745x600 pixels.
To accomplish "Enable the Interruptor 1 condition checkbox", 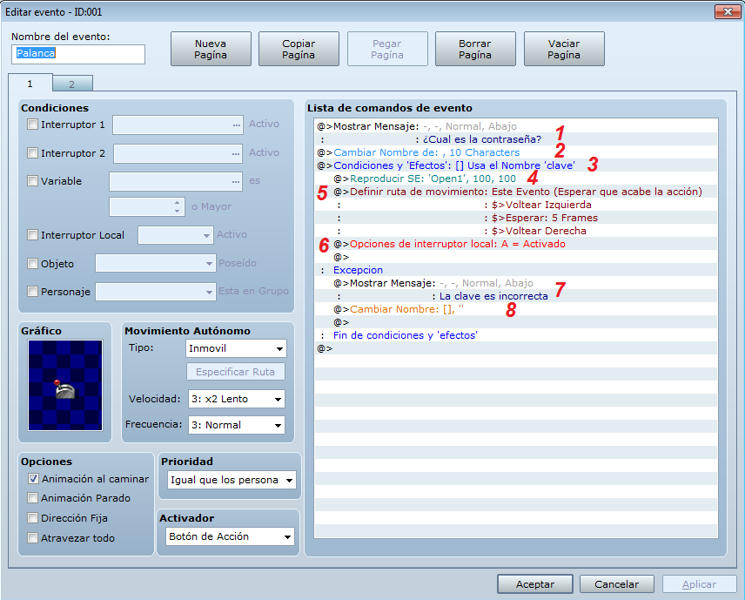I will [32, 124].
